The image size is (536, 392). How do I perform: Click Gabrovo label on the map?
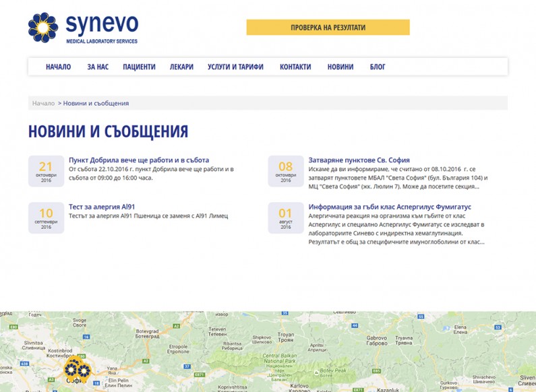point(377,340)
